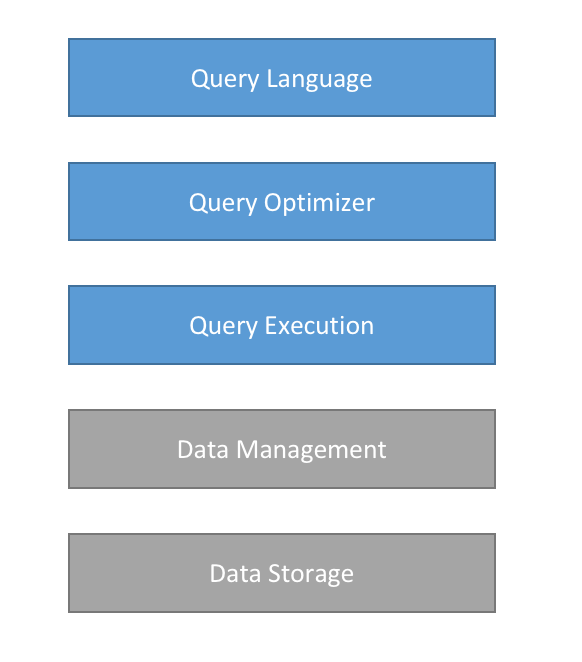
Task: Select the gray Data Management box
Action: pyautogui.click(x=282, y=449)
